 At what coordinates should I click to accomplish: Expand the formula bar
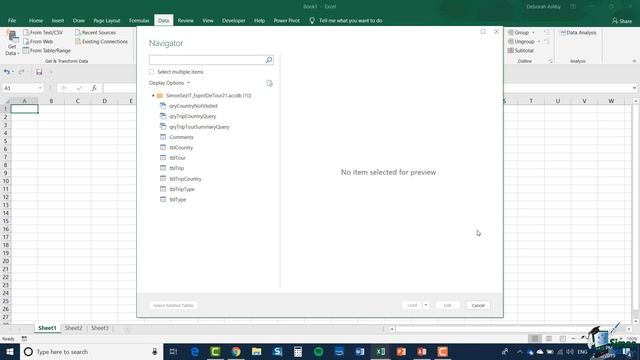click(x=634, y=88)
